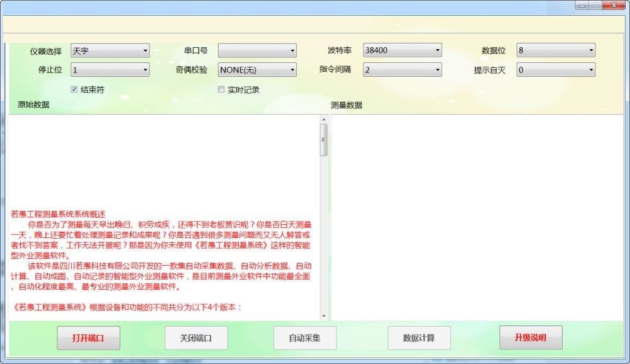Click the 原始数据 label

pos(33,105)
